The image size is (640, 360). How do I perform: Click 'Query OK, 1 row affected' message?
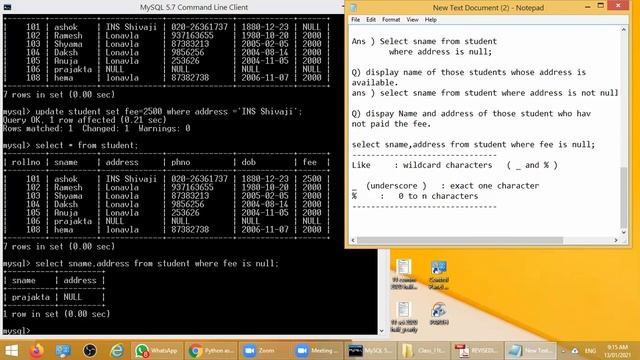(x=84, y=120)
